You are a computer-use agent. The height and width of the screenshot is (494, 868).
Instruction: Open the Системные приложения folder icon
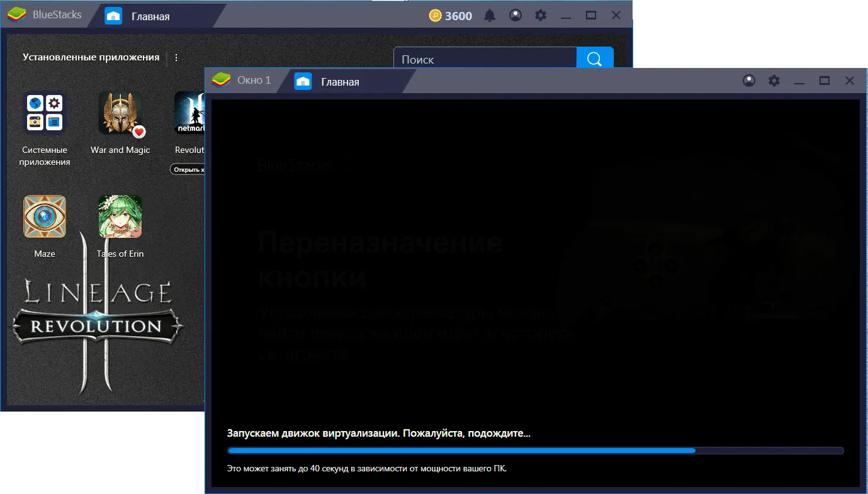[44, 113]
